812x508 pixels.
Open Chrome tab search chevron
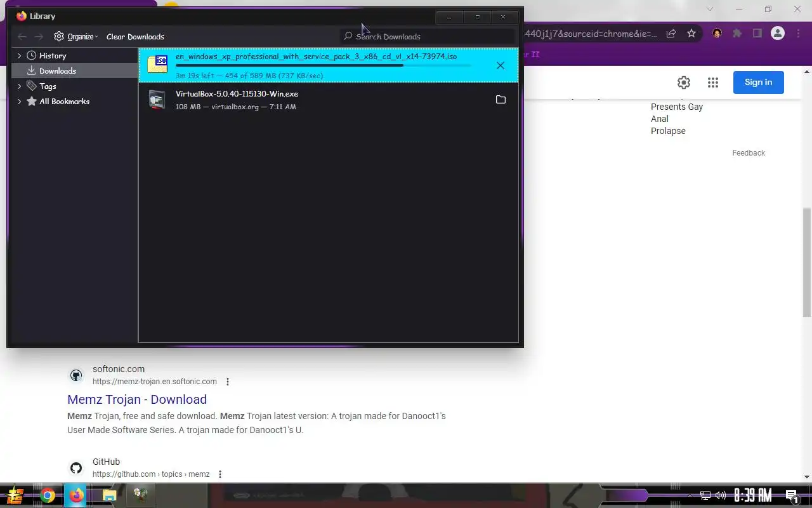click(710, 9)
